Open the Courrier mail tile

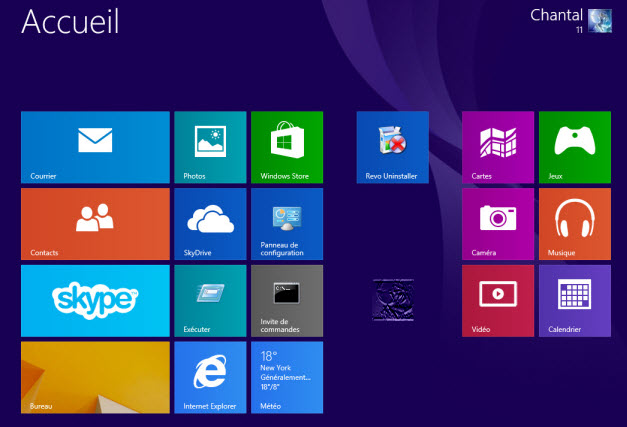95,147
